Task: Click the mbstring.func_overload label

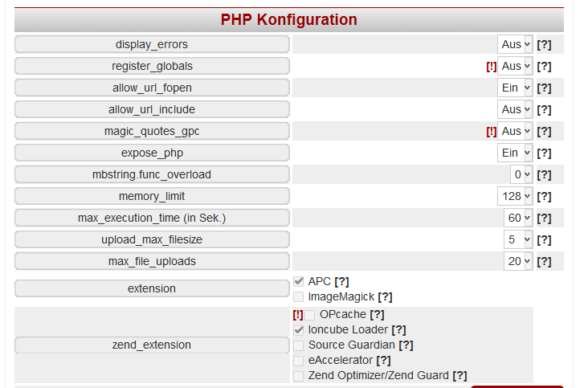Action: coord(152,175)
